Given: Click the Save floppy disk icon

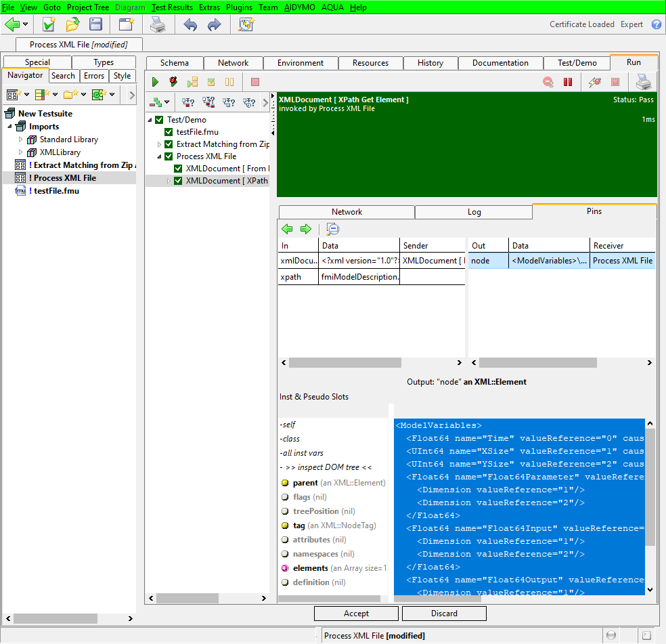Looking at the screenshot, I should 96,24.
